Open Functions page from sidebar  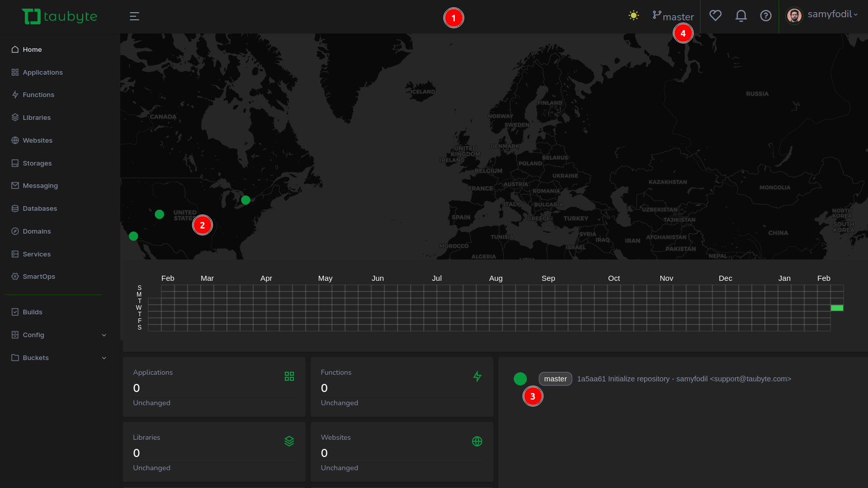pyautogui.click(x=38, y=95)
